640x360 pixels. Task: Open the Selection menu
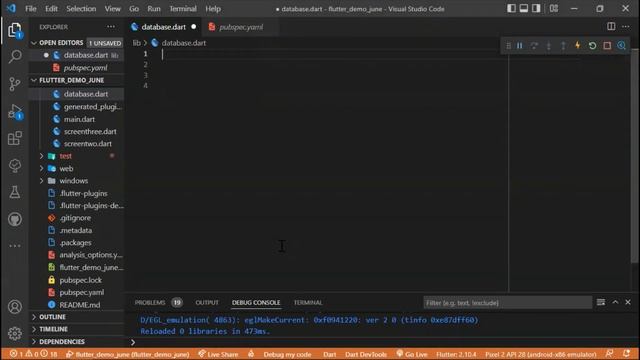click(x=81, y=9)
